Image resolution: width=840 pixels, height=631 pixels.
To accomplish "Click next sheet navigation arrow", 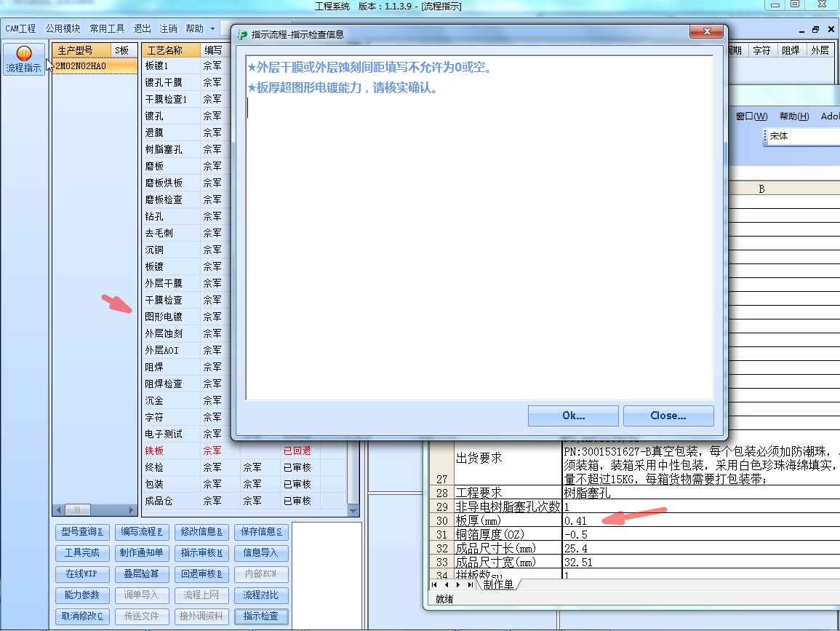I will pos(458,585).
